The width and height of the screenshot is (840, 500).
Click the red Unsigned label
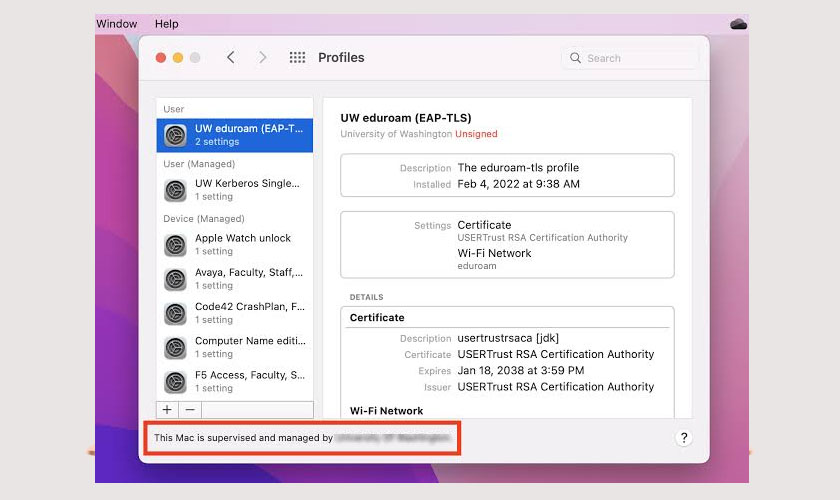(476, 134)
